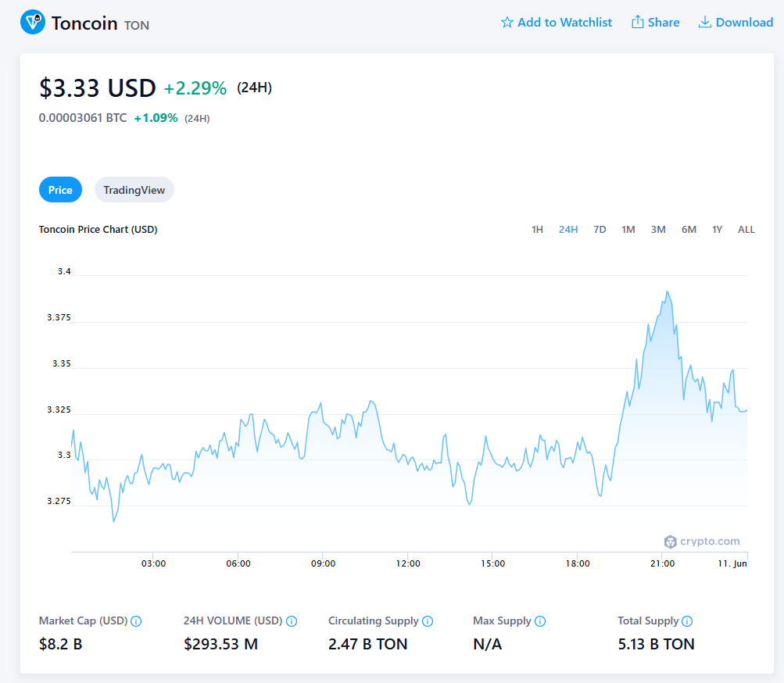Image resolution: width=784 pixels, height=683 pixels.
Task: Click the 3.275 y-axis label
Action: (x=59, y=501)
